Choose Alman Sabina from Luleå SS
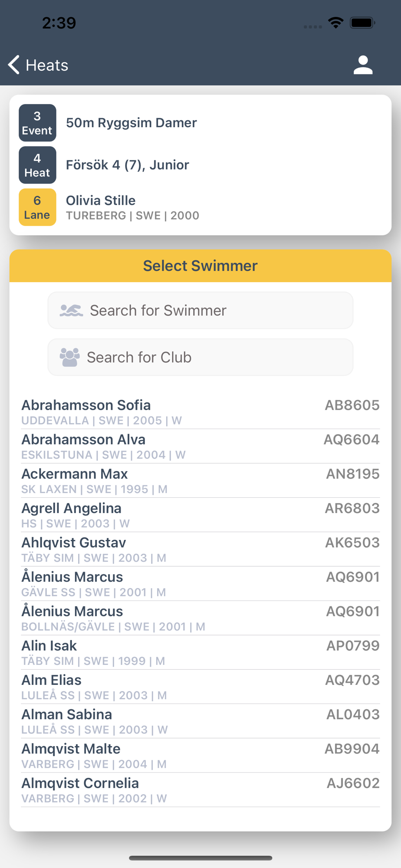 (200, 721)
